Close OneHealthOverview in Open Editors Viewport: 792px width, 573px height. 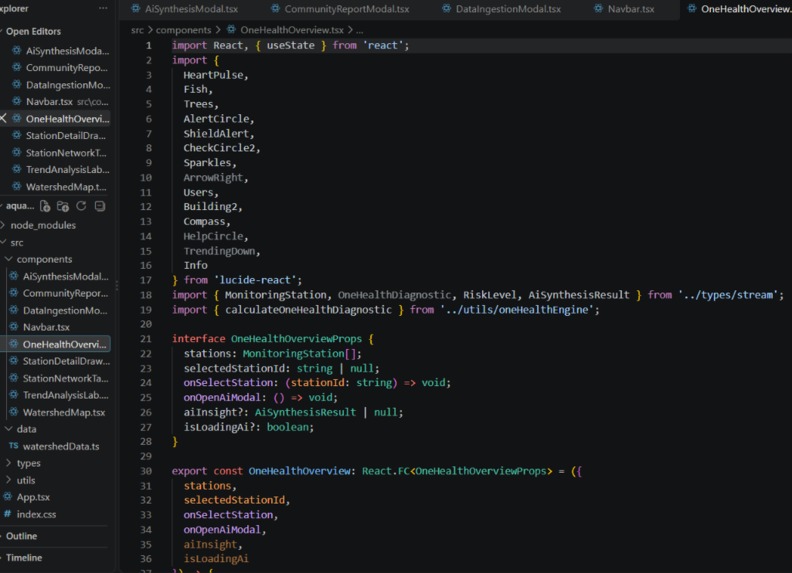pos(3,118)
